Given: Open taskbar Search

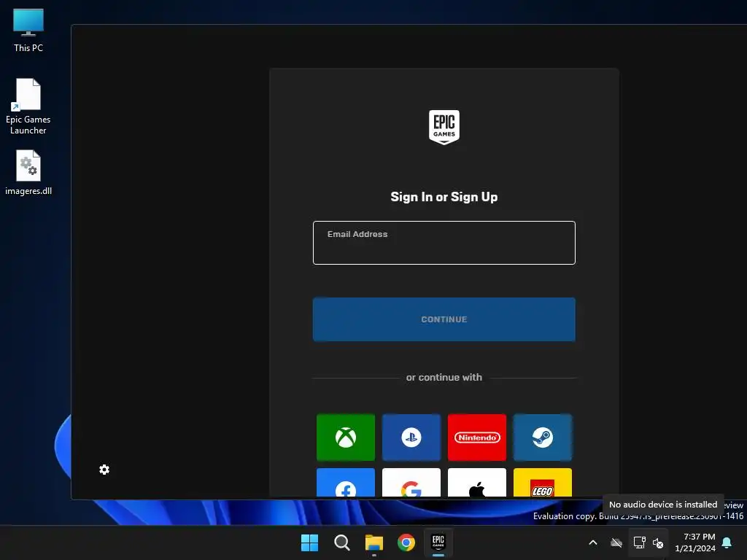Looking at the screenshot, I should click(x=341, y=542).
